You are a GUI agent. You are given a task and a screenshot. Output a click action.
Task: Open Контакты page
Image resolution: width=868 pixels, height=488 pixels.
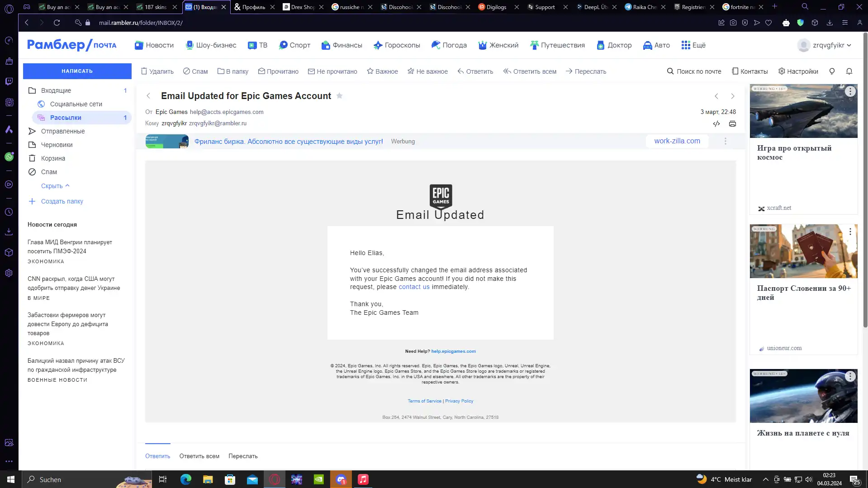pos(749,71)
